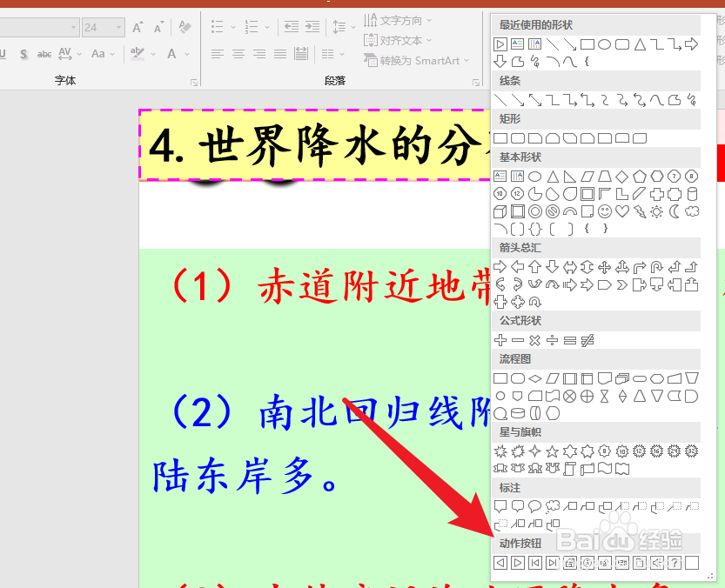The image size is (725, 588).
Task: Pick the regular pentagon in Basic Shapes
Action: click(640, 176)
